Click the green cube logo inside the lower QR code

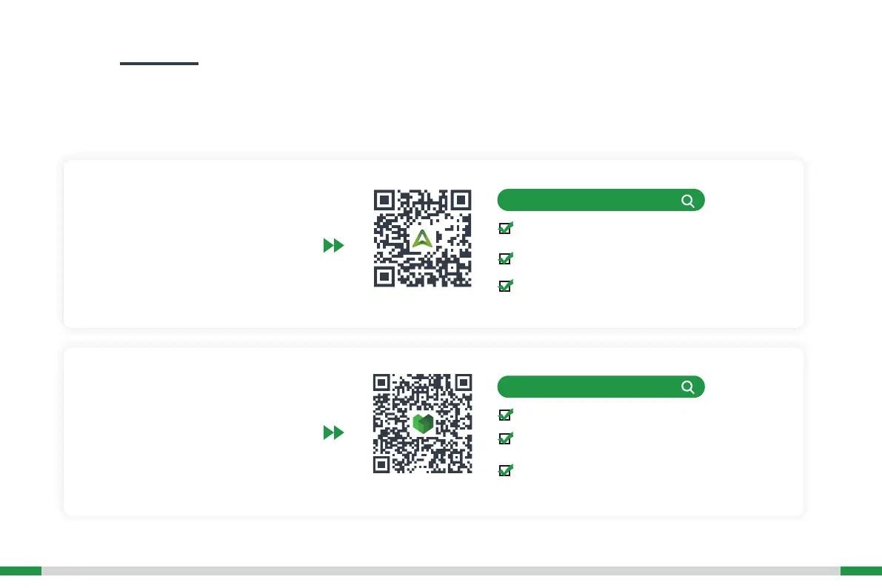(x=423, y=424)
